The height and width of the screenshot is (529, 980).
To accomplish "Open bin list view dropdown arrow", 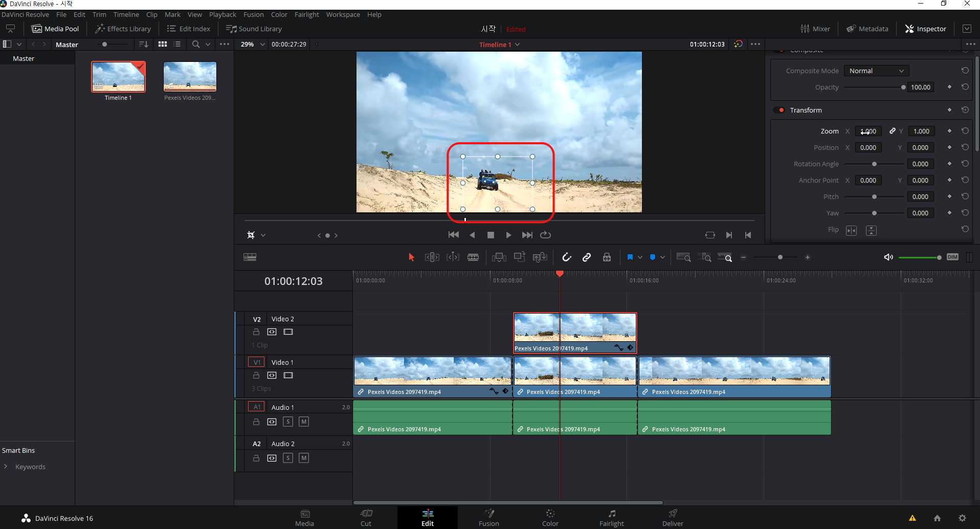I will pyautogui.click(x=19, y=45).
